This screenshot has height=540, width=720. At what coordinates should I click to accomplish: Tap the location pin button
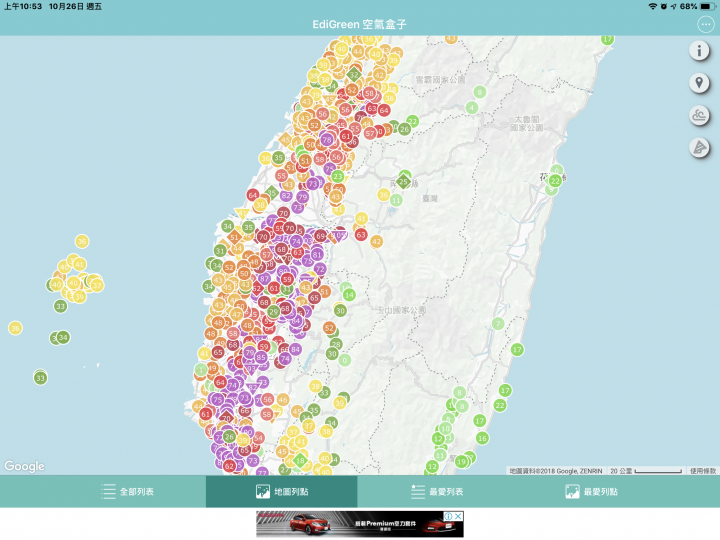699,83
